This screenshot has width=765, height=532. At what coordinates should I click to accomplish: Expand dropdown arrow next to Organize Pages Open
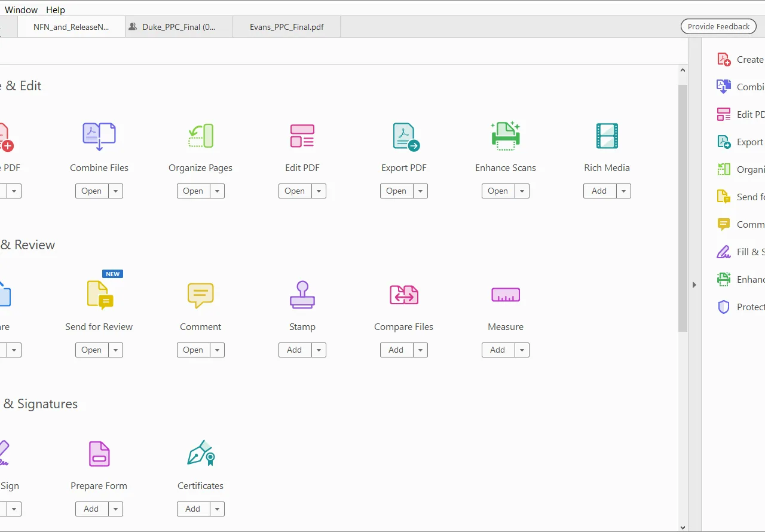click(x=218, y=191)
